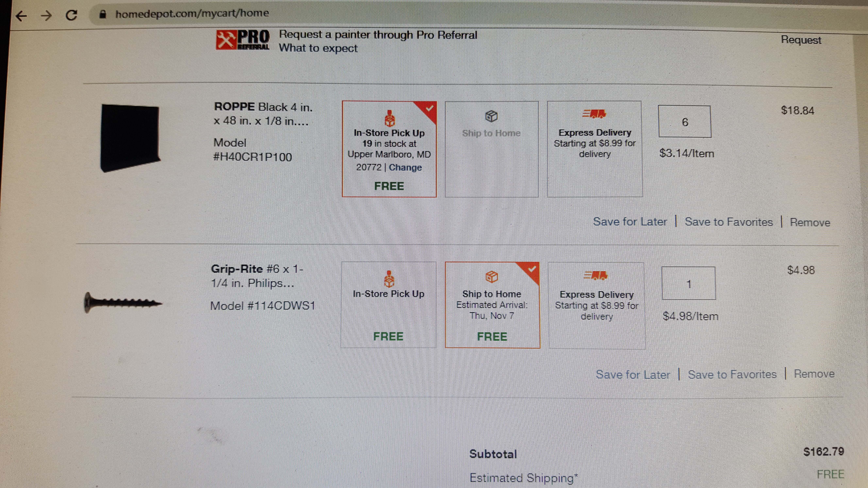The height and width of the screenshot is (488, 868).
Task: Select Express Delivery for Grip-Rite screws
Action: click(x=596, y=305)
